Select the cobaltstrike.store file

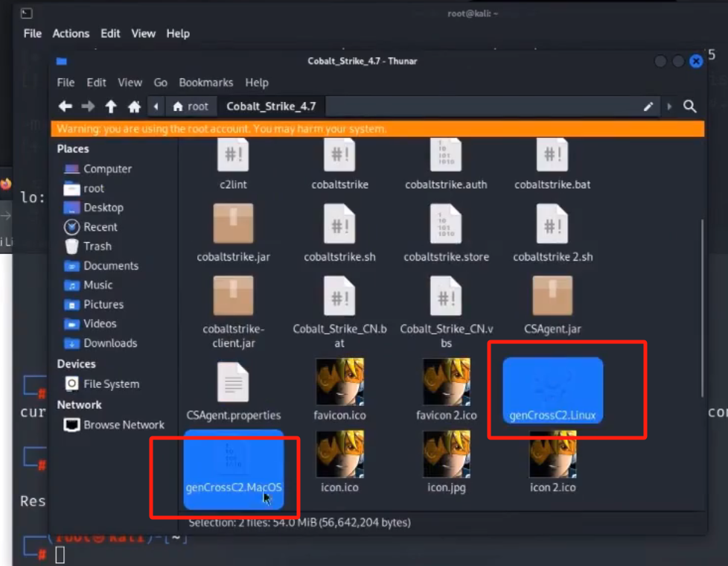coord(446,233)
